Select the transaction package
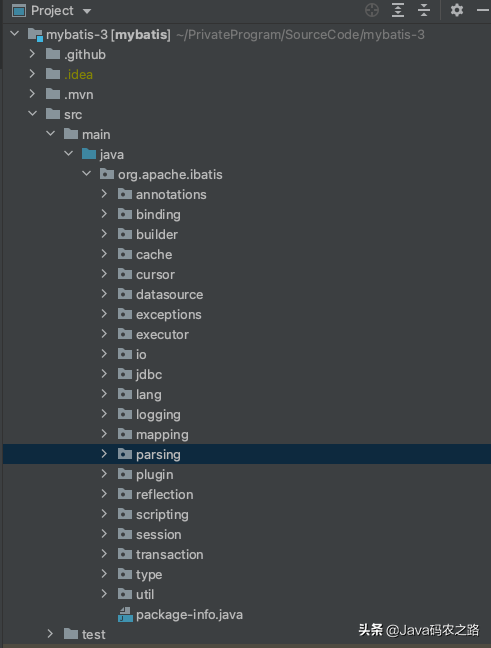 pos(169,554)
